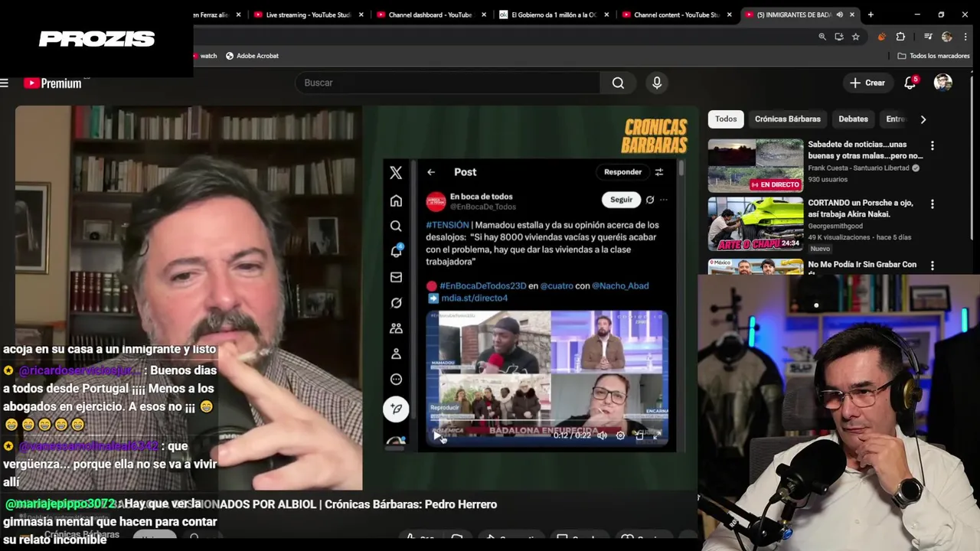Switch to Live streaming YouTube Studio tab
Image resolution: width=980 pixels, height=551 pixels.
pos(309,15)
